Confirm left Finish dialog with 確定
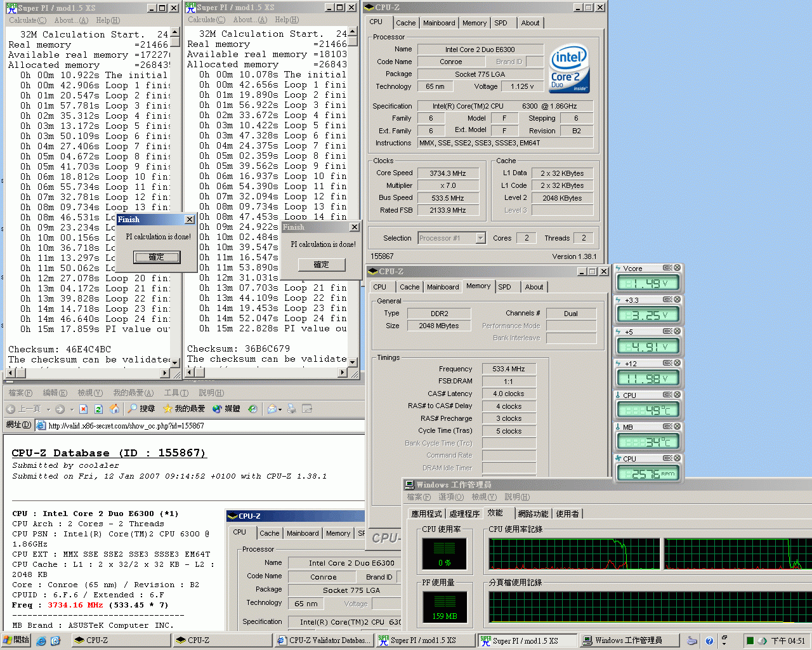This screenshot has height=650, width=812. 157,257
